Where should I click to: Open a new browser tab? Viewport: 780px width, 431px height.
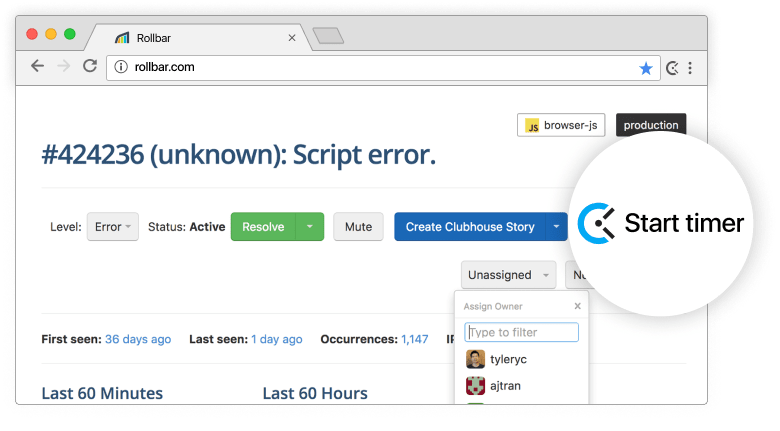[x=328, y=36]
